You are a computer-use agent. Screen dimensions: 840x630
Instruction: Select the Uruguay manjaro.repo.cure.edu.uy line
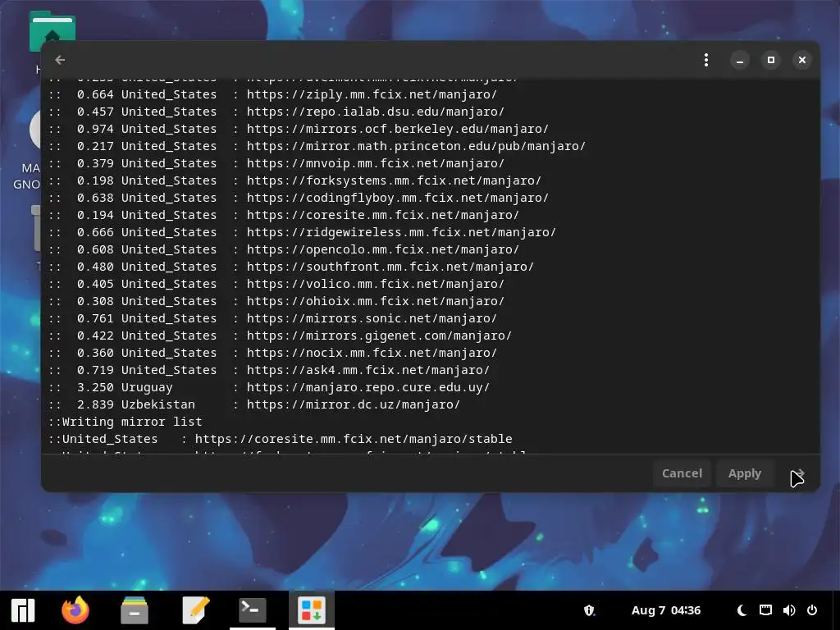pos(269,387)
